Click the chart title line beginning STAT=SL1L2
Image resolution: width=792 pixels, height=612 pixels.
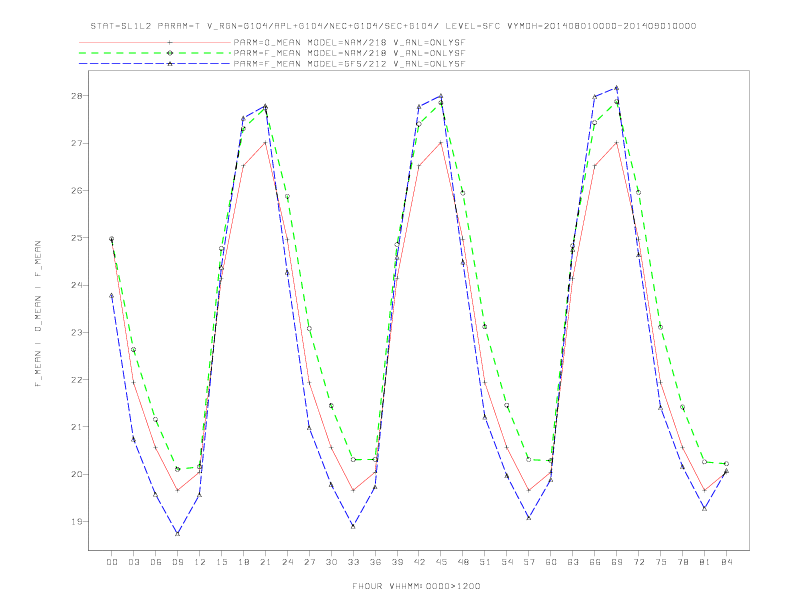point(393,26)
